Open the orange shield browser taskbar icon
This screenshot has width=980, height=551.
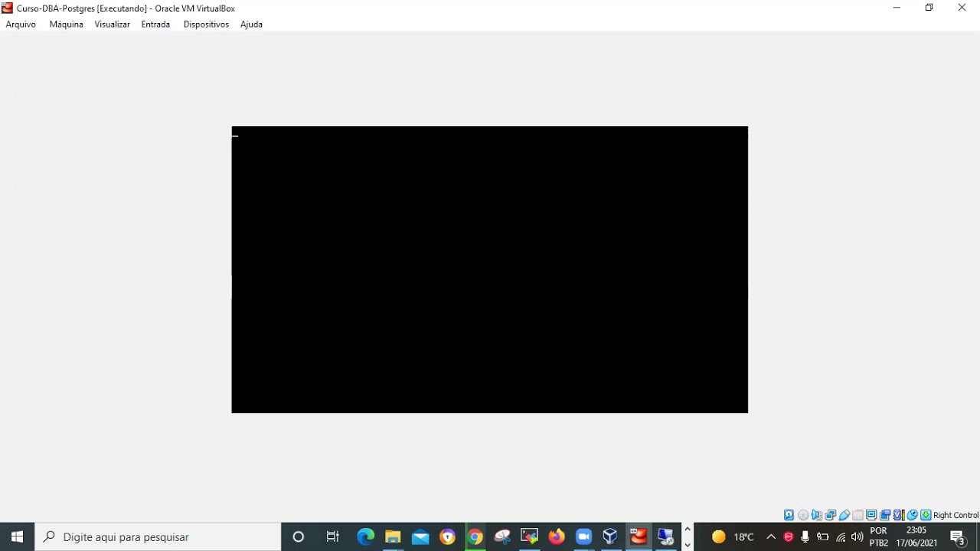(448, 536)
